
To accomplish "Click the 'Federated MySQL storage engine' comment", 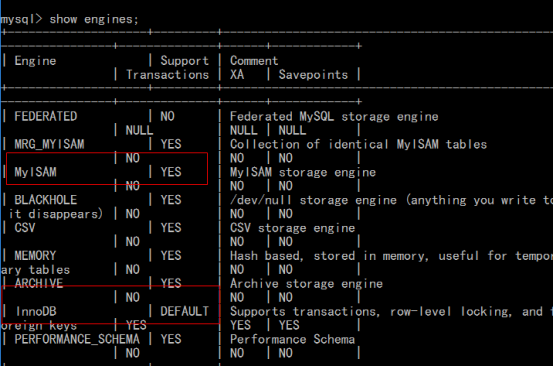I will (x=334, y=116).
